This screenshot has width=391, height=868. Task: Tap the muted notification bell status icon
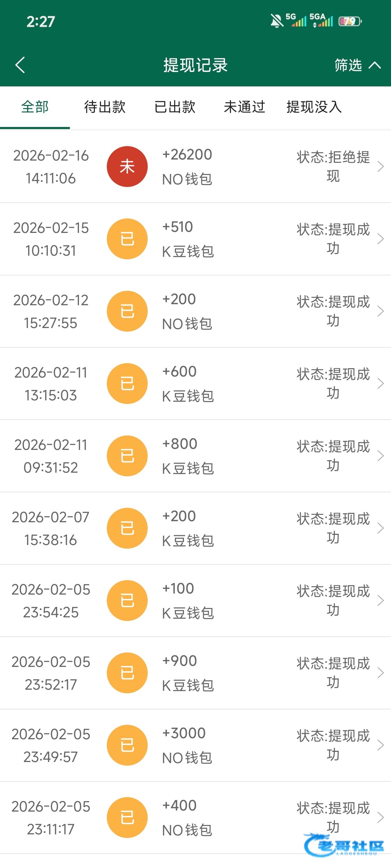pyautogui.click(x=277, y=21)
